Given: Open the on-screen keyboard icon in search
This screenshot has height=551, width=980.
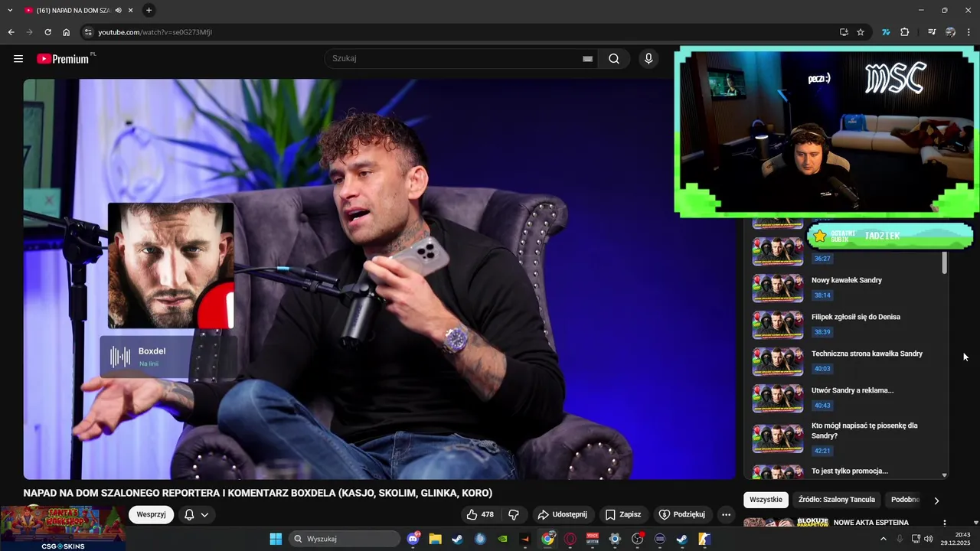Looking at the screenshot, I should [x=587, y=59].
